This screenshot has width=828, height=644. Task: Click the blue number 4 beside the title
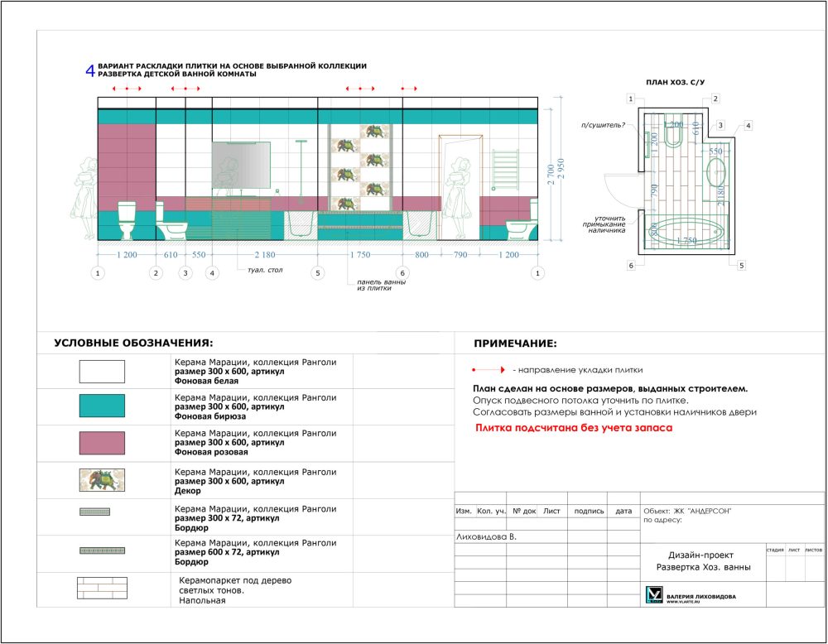click(x=90, y=71)
